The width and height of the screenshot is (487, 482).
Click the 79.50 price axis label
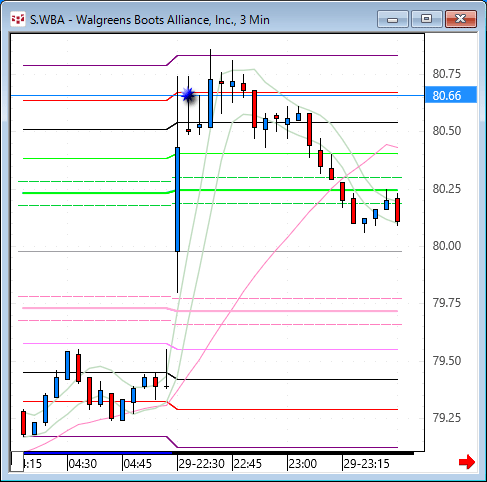pos(447,361)
